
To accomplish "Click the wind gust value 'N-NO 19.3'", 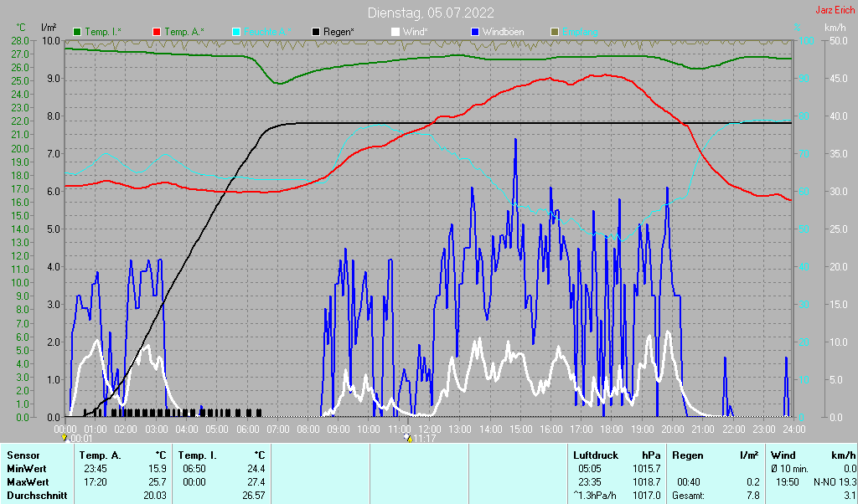I will pos(835,483).
